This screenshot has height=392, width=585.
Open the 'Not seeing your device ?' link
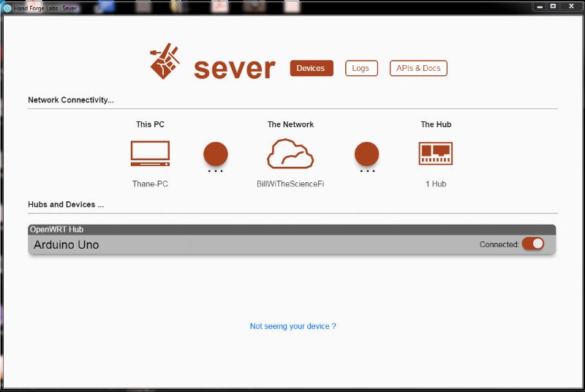pos(293,326)
